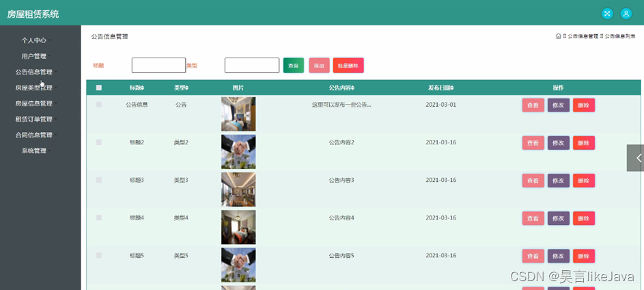Check the 标题5 row checkbox
This screenshot has width=644, height=290.
(99, 255)
